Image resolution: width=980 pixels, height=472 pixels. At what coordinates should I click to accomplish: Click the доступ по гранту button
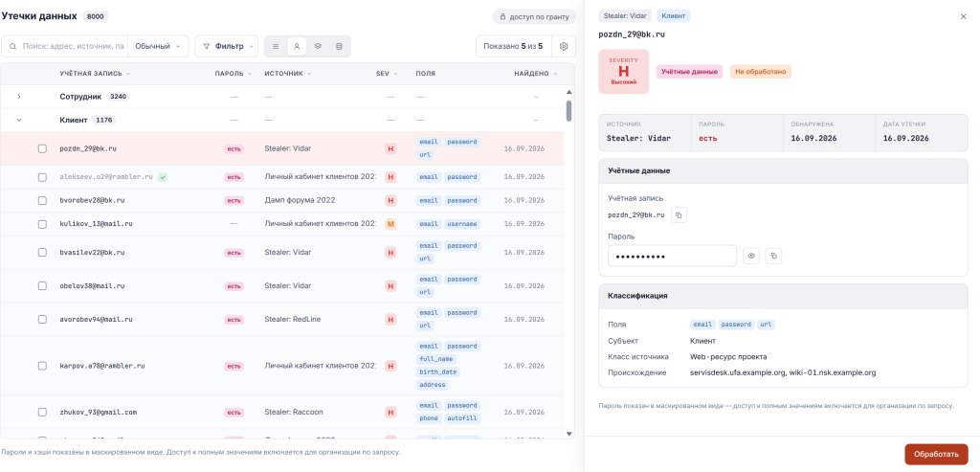pyautogui.click(x=534, y=17)
